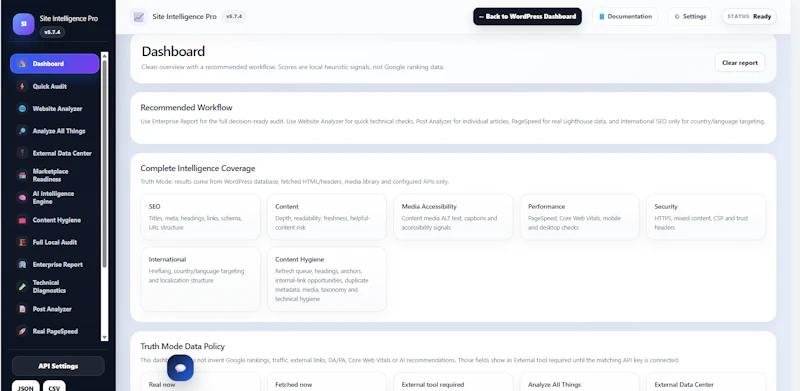
Task: Open AI Intelligence Engine
Action: (x=55, y=198)
